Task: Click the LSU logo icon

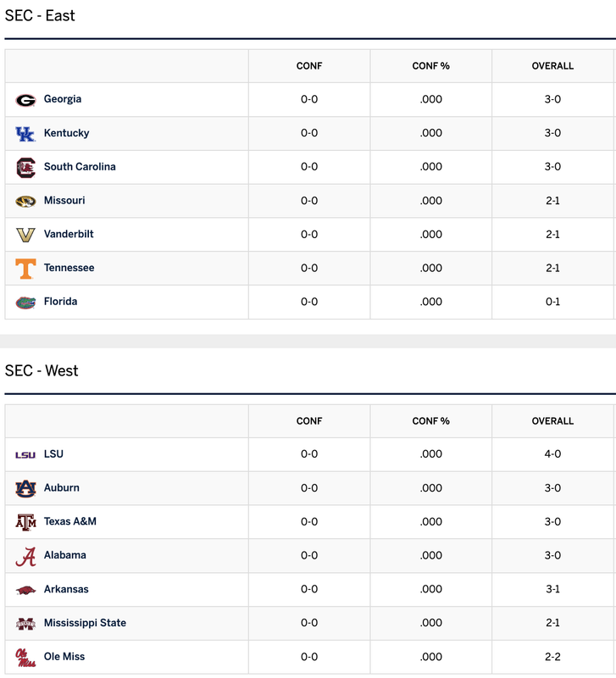Action: pyautogui.click(x=25, y=455)
